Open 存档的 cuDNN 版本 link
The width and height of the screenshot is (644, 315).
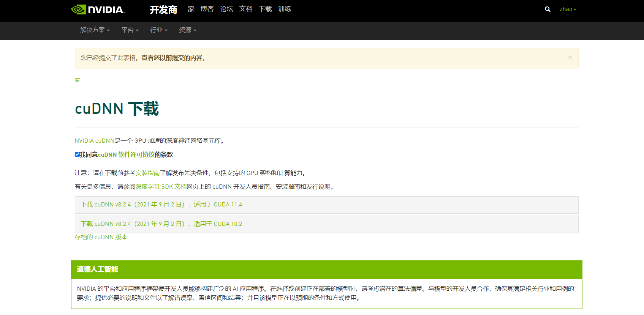coord(101,237)
